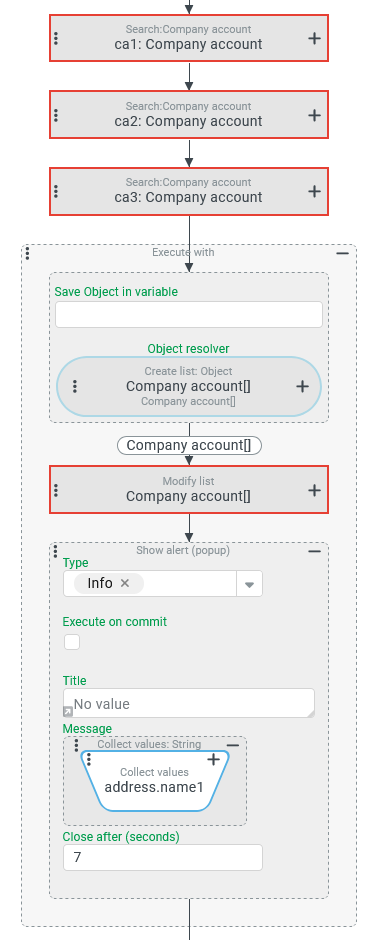
Task: Open the Show alert (popup) block menu dots
Action: (x=56, y=550)
